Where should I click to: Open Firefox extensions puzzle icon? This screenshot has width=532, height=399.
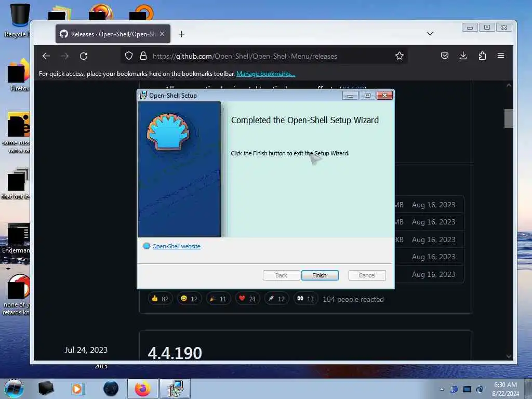point(482,56)
